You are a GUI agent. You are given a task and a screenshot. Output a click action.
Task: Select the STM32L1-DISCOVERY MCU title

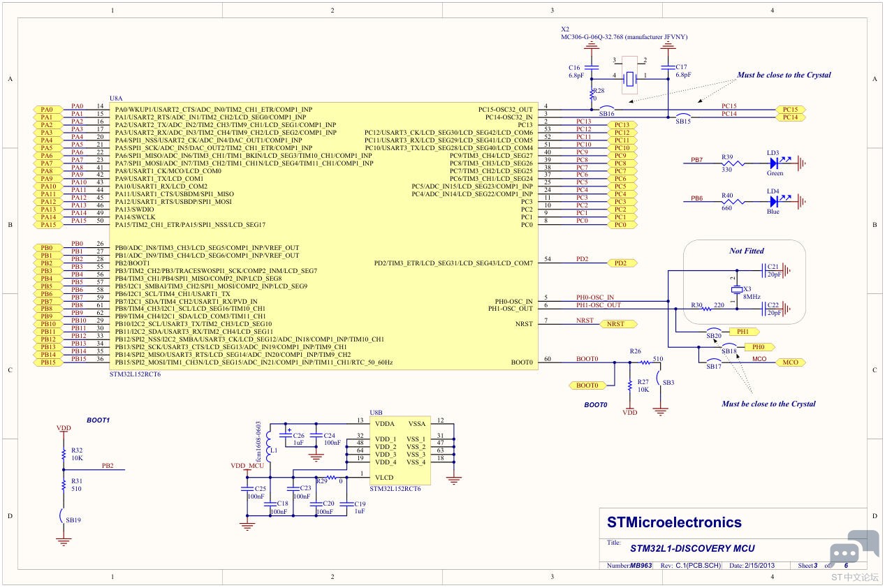(x=692, y=549)
